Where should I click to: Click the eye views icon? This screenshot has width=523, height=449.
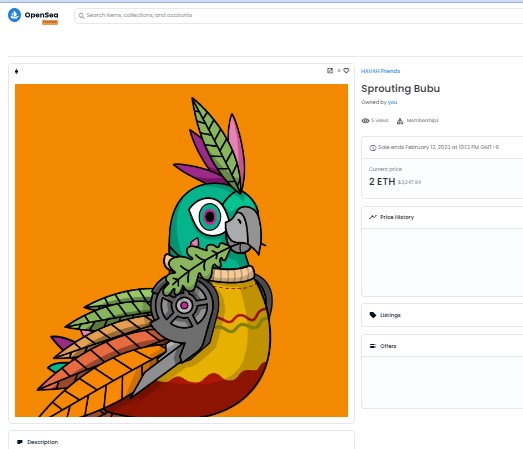365,121
